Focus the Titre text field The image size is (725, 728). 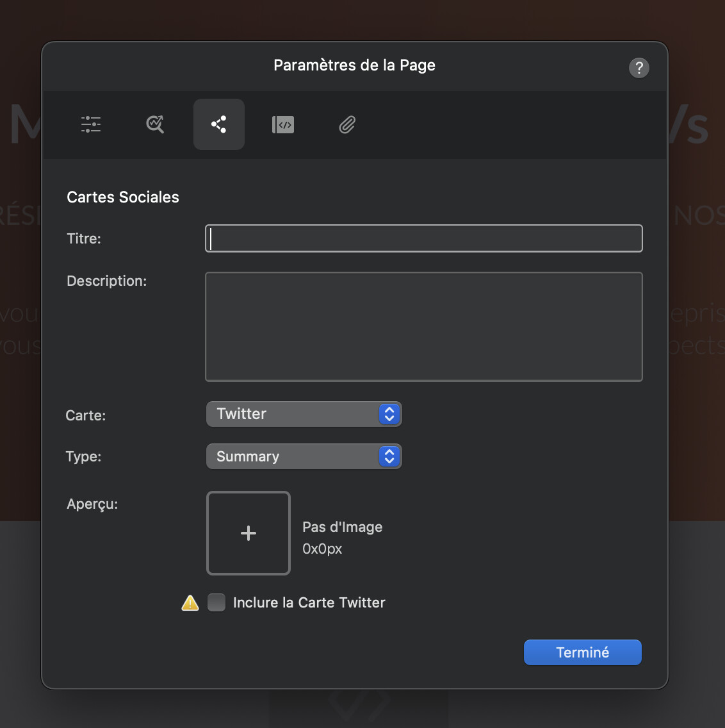coord(423,238)
